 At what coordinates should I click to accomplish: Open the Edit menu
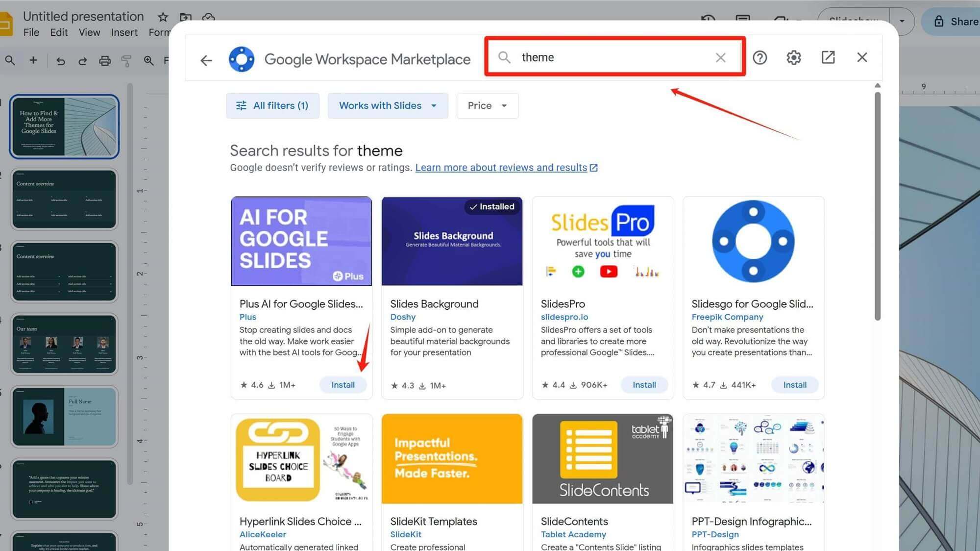point(59,32)
